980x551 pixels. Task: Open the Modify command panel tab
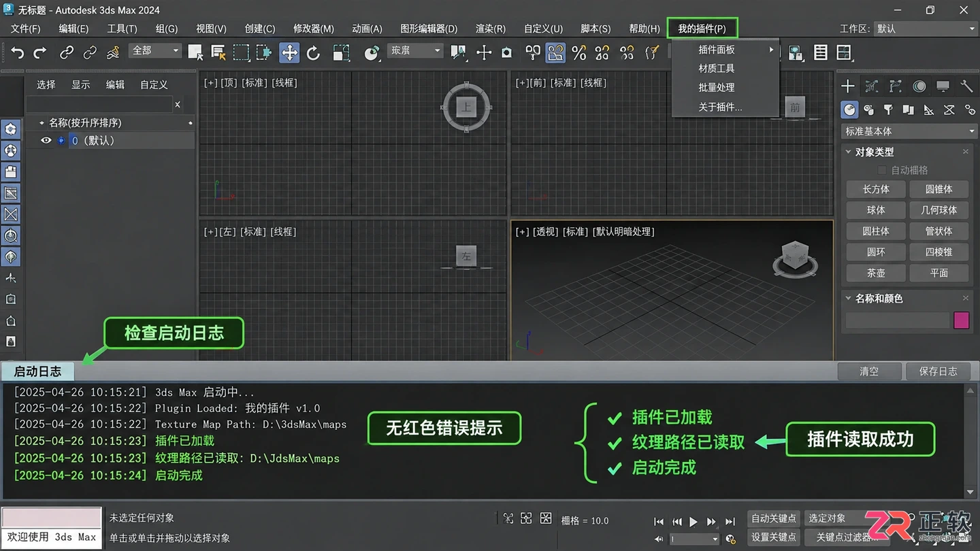point(871,86)
